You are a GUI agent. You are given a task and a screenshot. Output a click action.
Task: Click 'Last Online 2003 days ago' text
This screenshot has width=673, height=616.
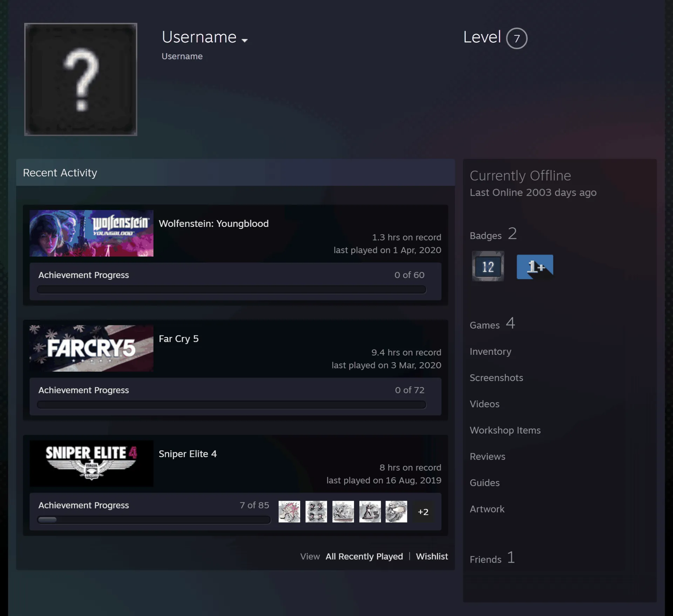(533, 192)
